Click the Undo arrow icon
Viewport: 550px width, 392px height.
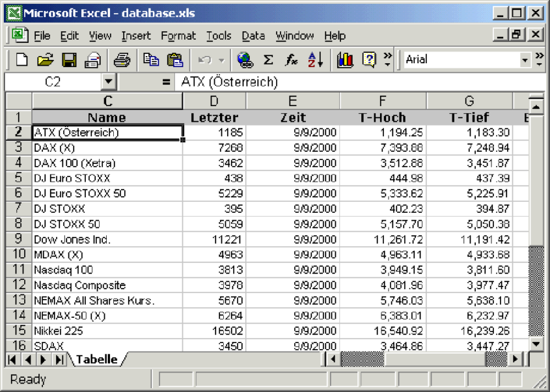point(204,60)
